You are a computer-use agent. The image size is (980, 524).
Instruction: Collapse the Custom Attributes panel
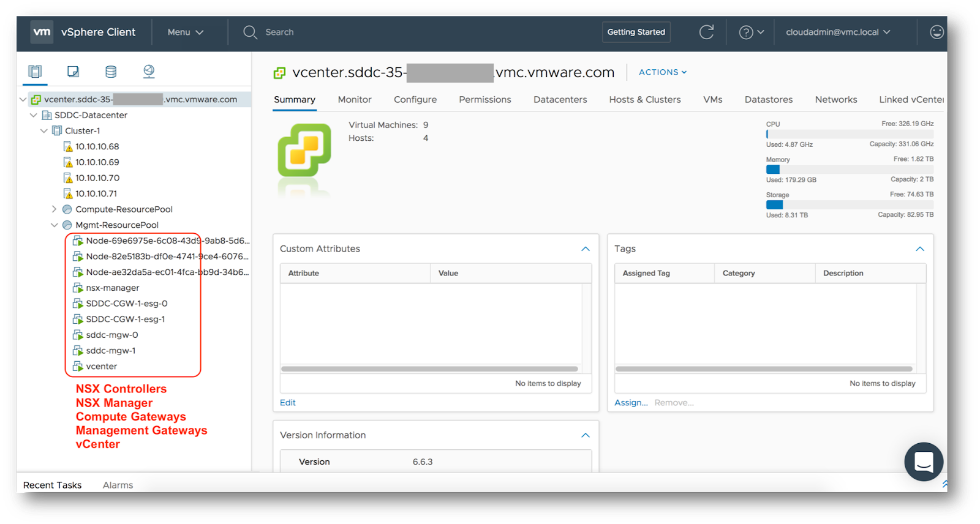pos(586,249)
